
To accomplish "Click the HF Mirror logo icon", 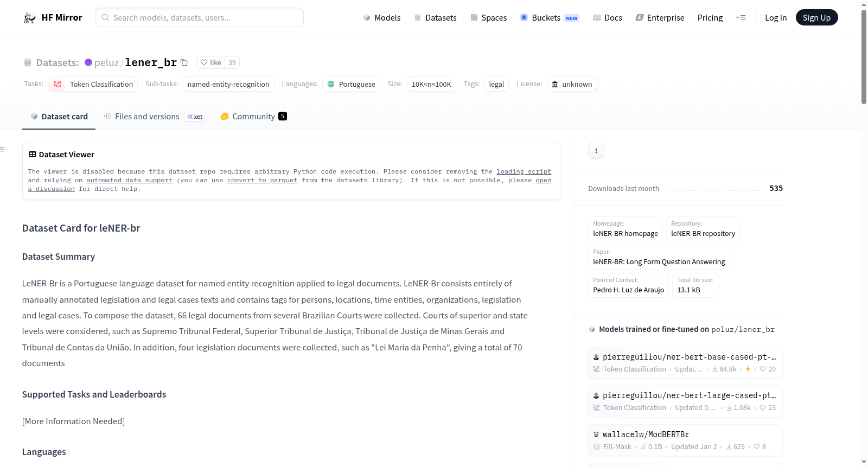I will [30, 18].
